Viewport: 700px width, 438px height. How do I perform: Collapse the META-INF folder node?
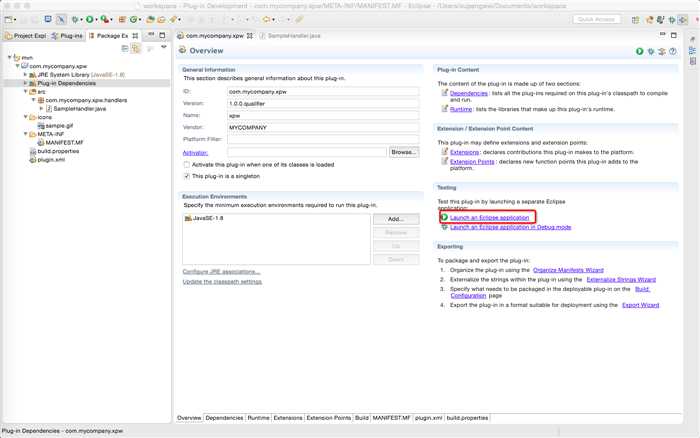(x=25, y=134)
